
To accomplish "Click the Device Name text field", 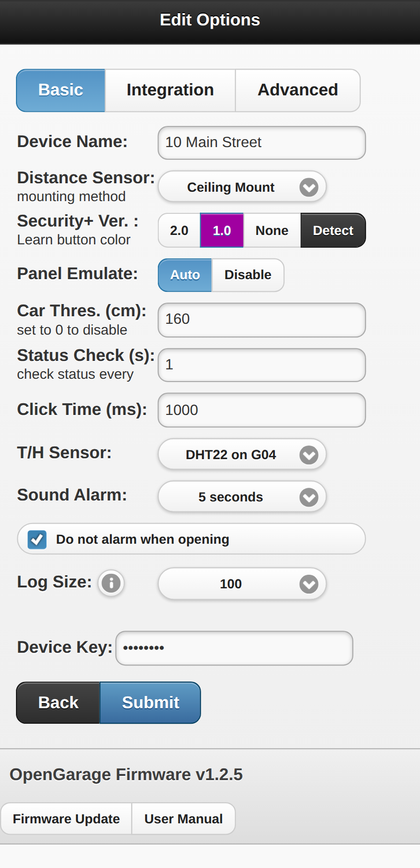I will (x=262, y=142).
